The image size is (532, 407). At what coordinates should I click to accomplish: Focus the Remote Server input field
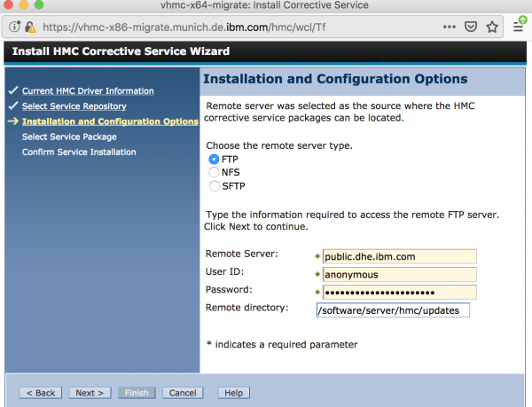coord(399,256)
